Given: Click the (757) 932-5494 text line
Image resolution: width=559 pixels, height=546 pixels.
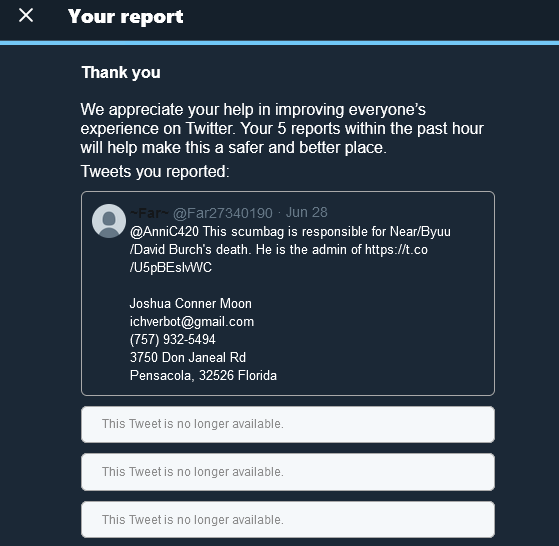Looking at the screenshot, I should pos(173,339).
